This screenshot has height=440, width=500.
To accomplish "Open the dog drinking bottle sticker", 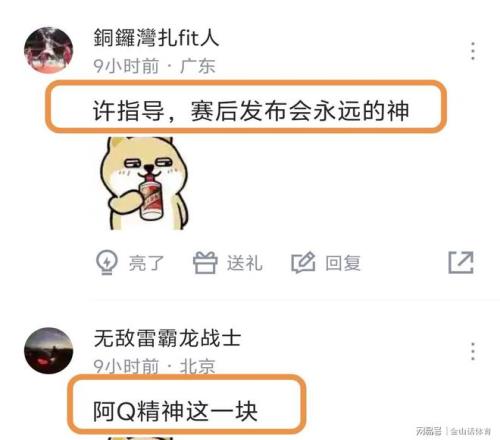I will pos(144,183).
